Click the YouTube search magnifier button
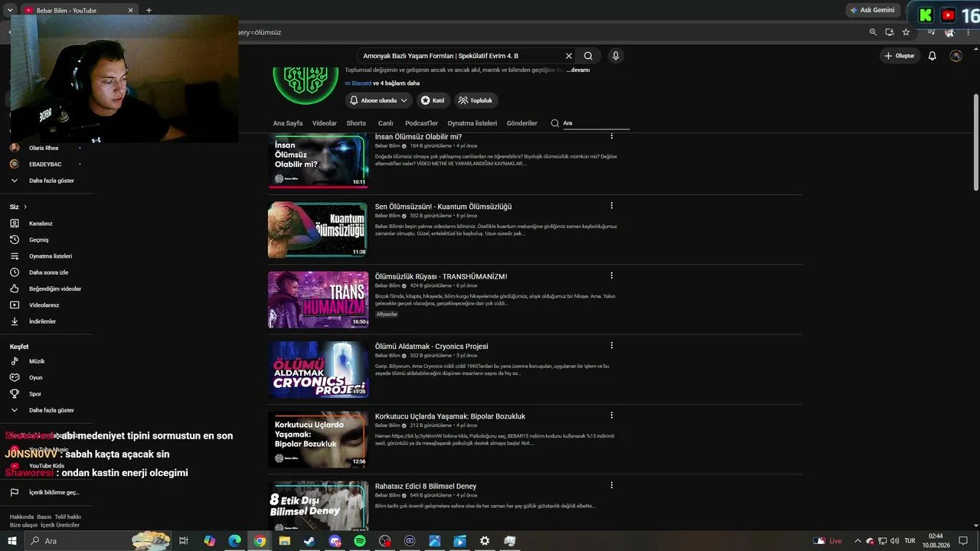 click(x=588, y=56)
